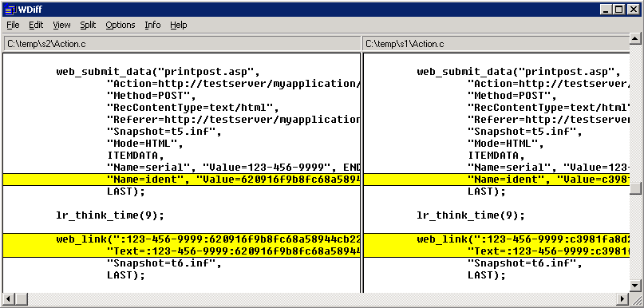Click "Mode=HTML" line in left pane

click(145, 144)
